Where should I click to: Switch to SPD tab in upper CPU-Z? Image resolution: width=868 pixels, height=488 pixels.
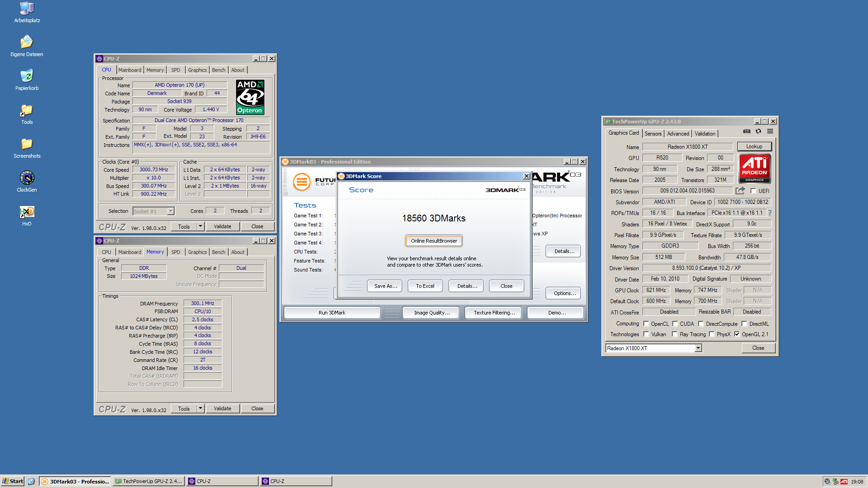[x=176, y=70]
